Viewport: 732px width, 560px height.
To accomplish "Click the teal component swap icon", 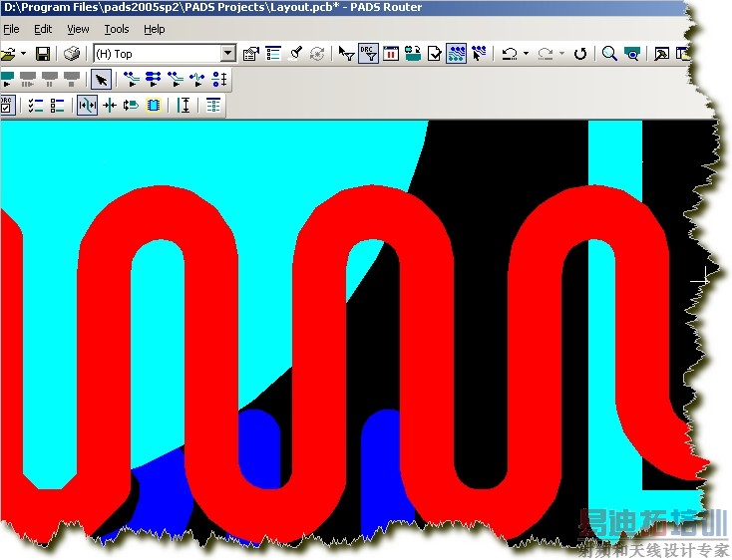I will (131, 105).
